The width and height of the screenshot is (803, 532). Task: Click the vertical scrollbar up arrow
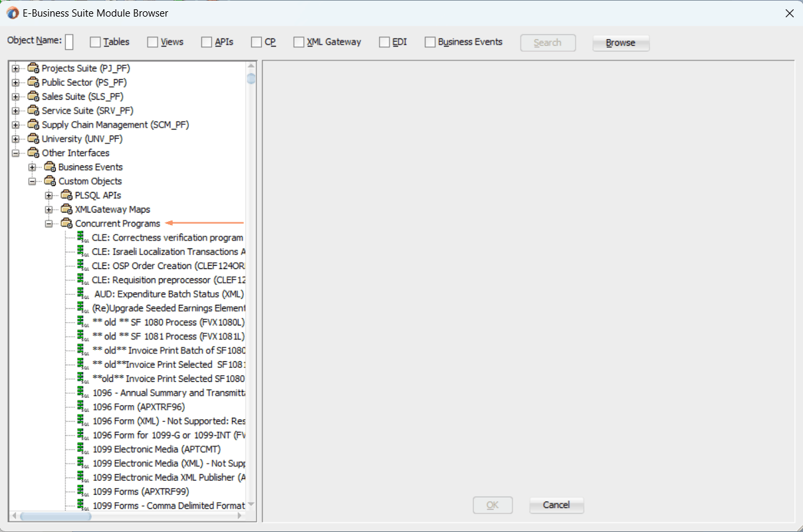tap(251, 66)
